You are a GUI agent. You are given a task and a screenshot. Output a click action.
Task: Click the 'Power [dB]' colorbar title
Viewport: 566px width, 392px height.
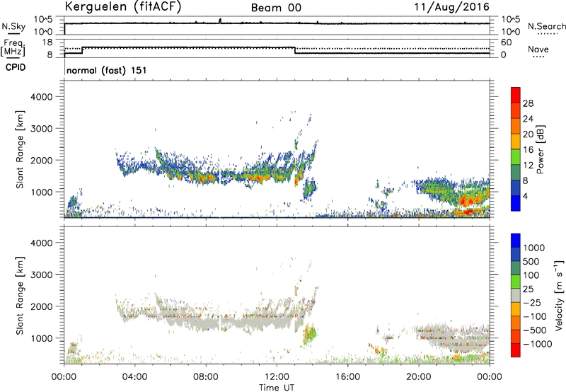coord(540,149)
